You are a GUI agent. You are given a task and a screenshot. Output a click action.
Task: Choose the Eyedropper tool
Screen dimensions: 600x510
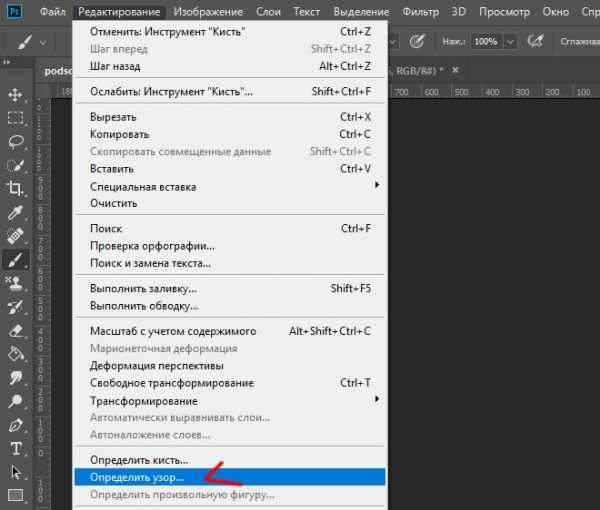coord(16,212)
